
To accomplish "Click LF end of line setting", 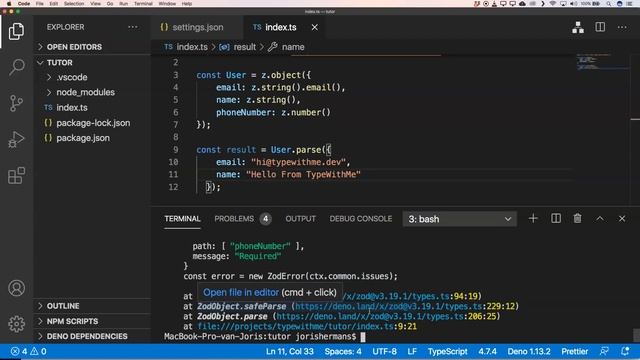I will tap(412, 351).
